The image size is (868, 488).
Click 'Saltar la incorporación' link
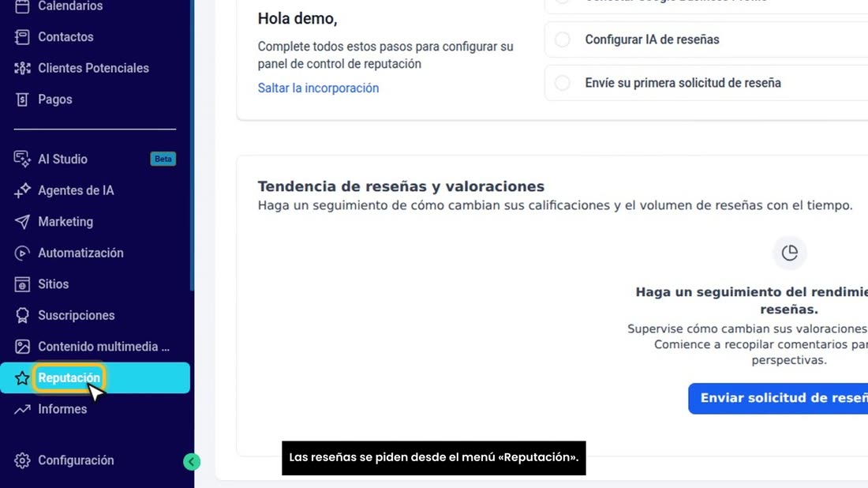coord(318,88)
